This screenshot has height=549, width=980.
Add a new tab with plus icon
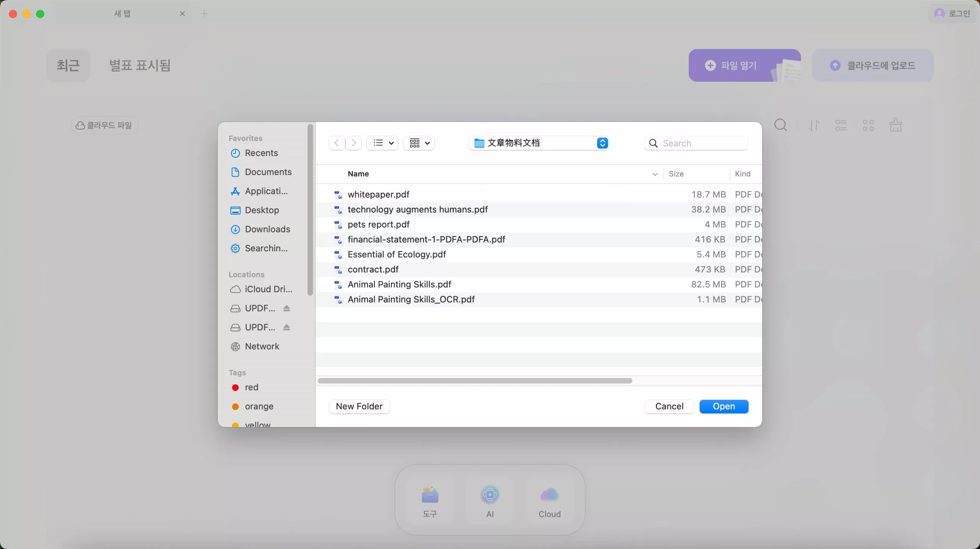click(204, 14)
